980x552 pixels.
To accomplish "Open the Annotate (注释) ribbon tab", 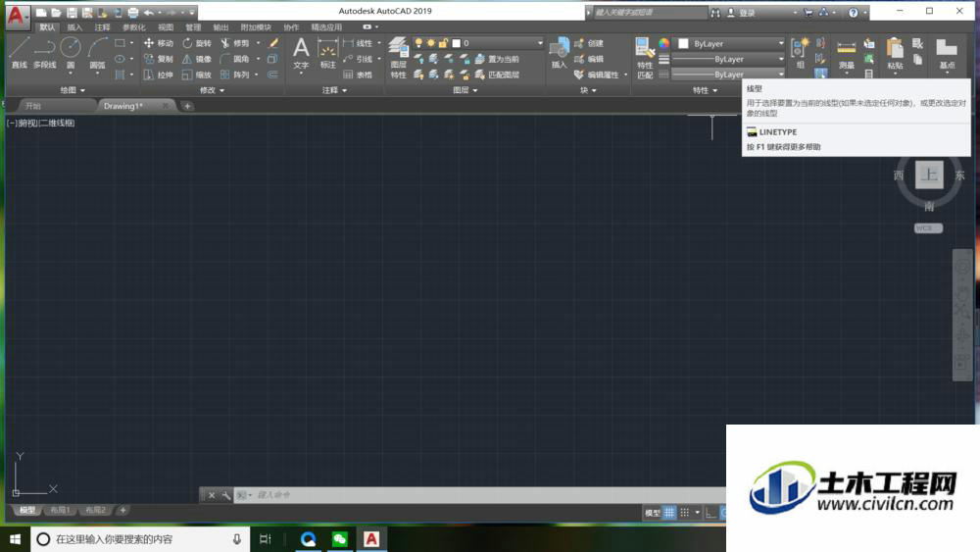I will 102,27.
